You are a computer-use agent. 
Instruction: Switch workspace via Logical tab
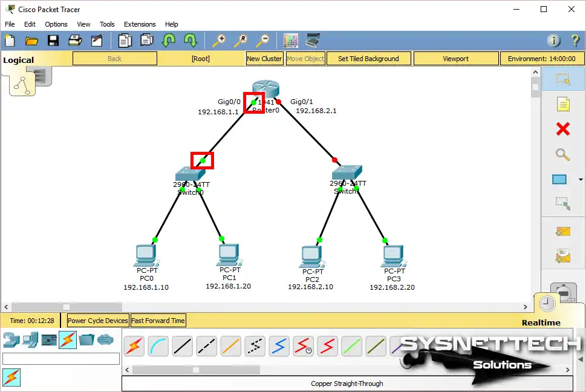pyautogui.click(x=18, y=60)
